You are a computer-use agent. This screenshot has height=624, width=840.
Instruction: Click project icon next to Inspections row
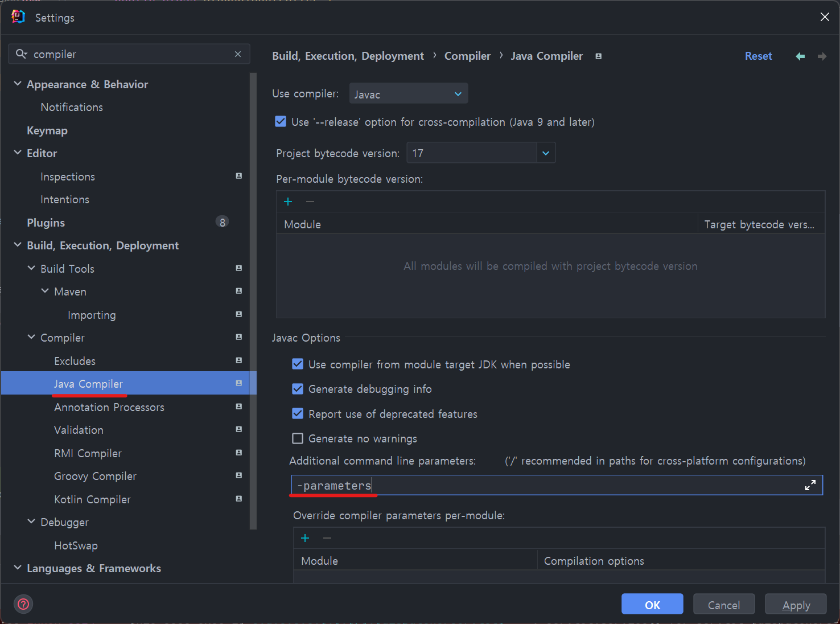coord(239,176)
